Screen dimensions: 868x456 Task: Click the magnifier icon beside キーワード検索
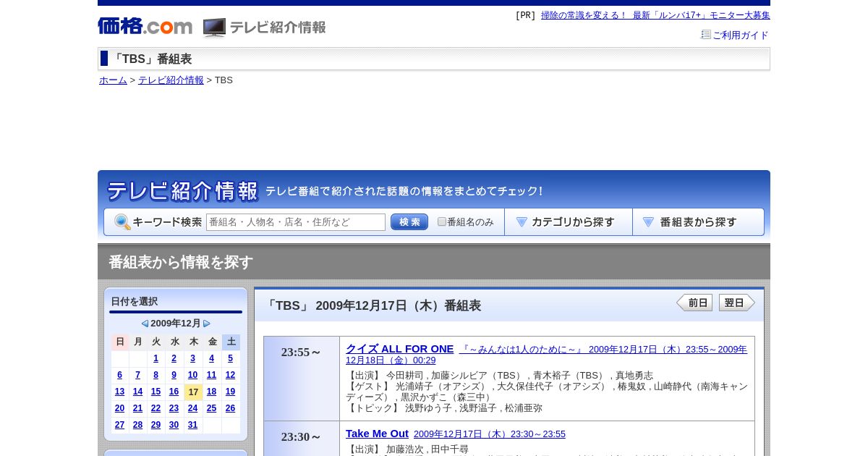point(122,222)
